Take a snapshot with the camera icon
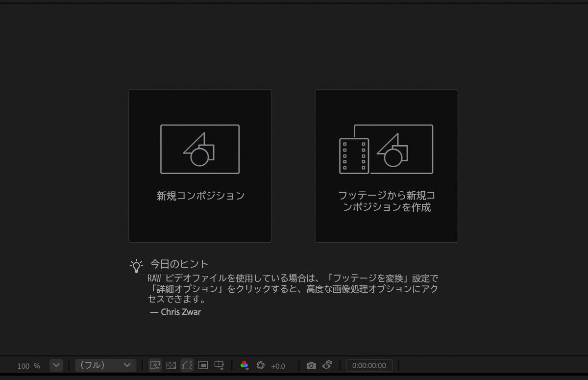Image resolution: width=588 pixels, height=380 pixels. [311, 365]
